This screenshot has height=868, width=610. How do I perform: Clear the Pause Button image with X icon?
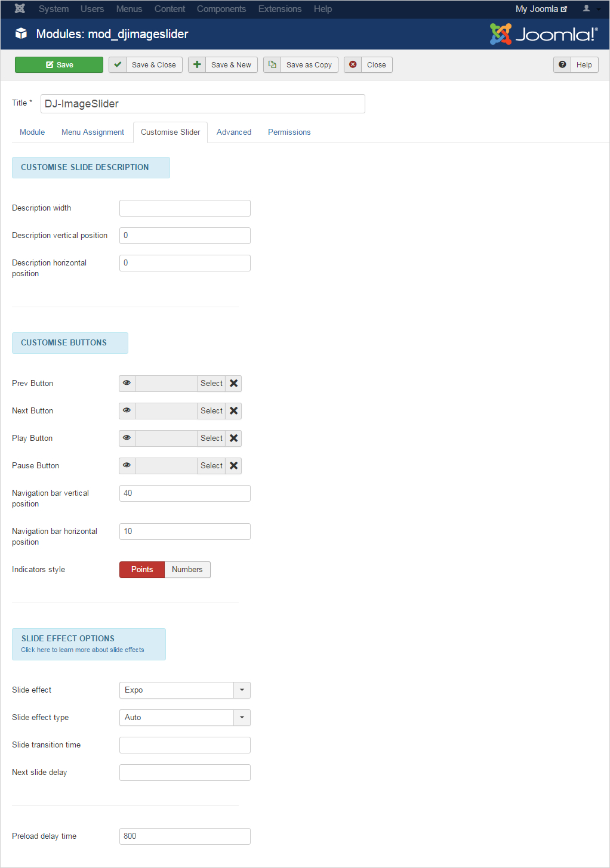pos(234,466)
